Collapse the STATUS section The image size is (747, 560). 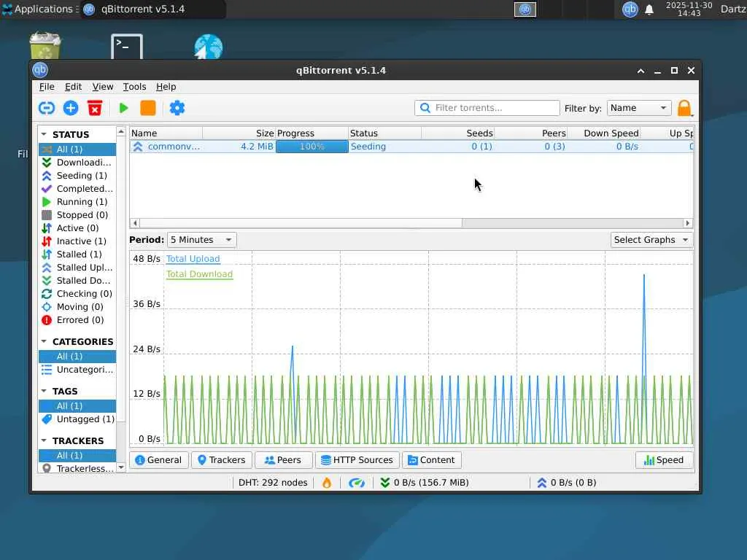44,134
